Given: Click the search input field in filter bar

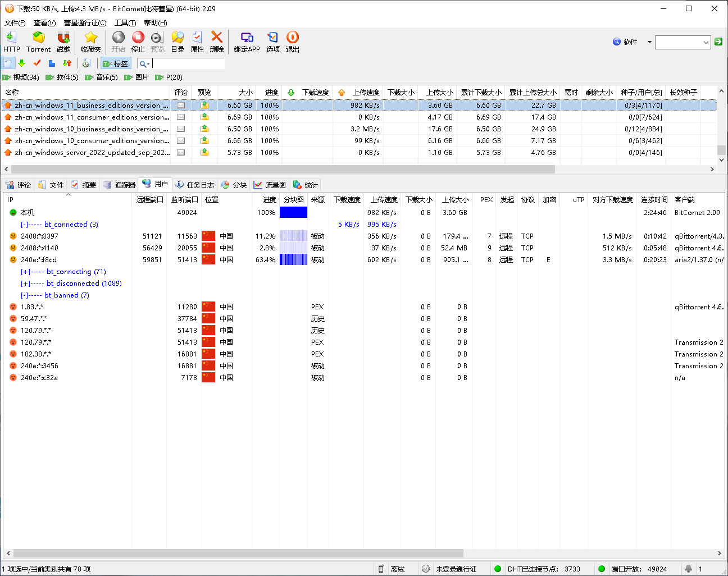Looking at the screenshot, I should point(188,64).
